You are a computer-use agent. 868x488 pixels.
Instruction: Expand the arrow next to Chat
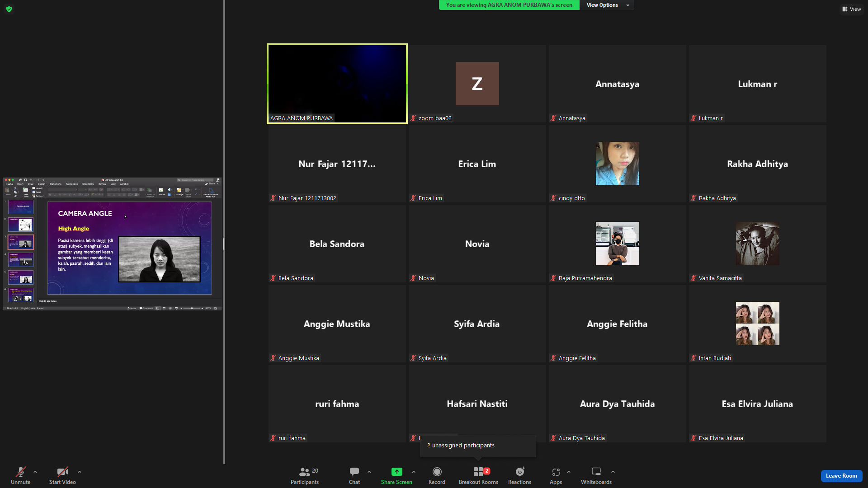(369, 472)
